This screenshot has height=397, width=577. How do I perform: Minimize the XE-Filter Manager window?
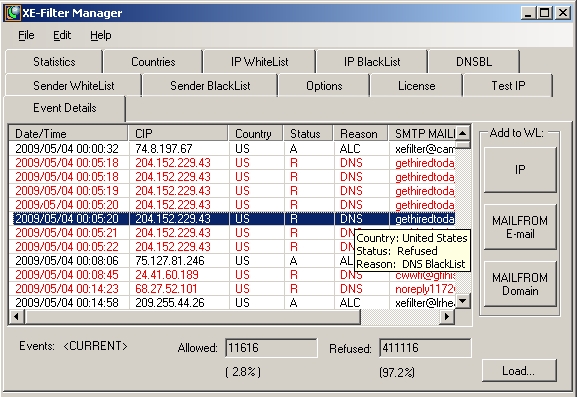(528, 13)
